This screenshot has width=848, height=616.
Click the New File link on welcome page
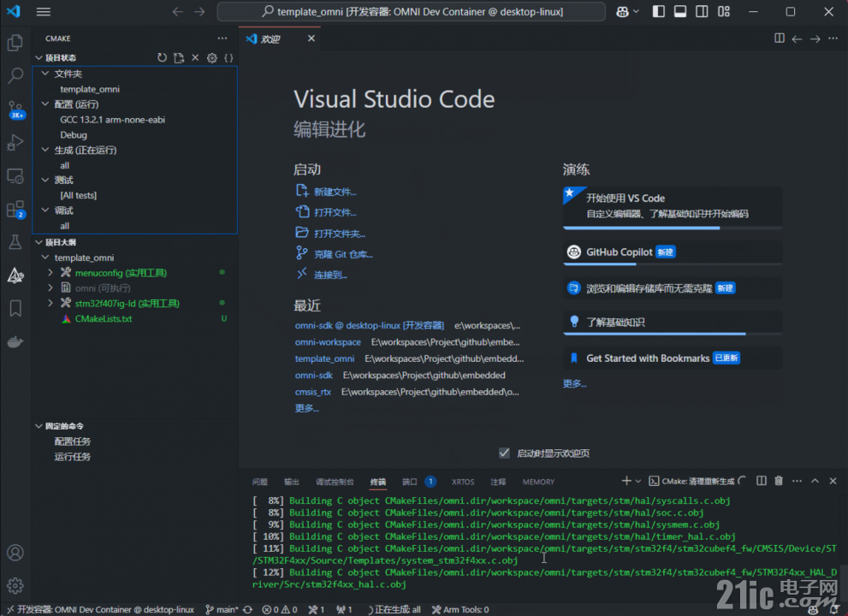click(335, 192)
